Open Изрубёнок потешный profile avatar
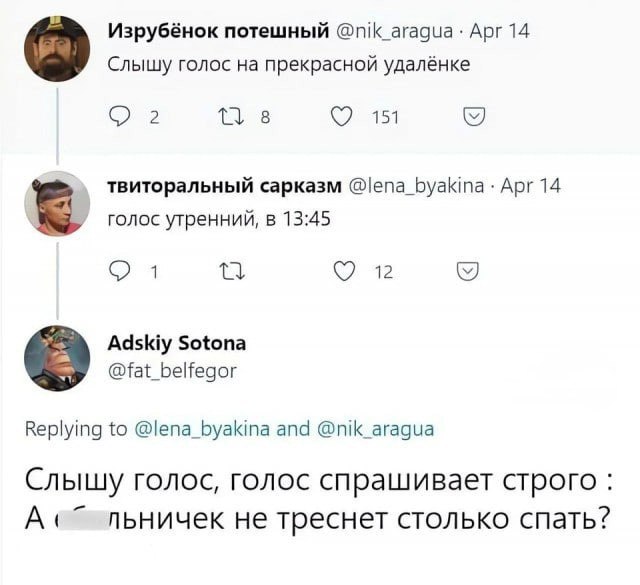The width and height of the screenshot is (640, 585). pyautogui.click(x=57, y=49)
